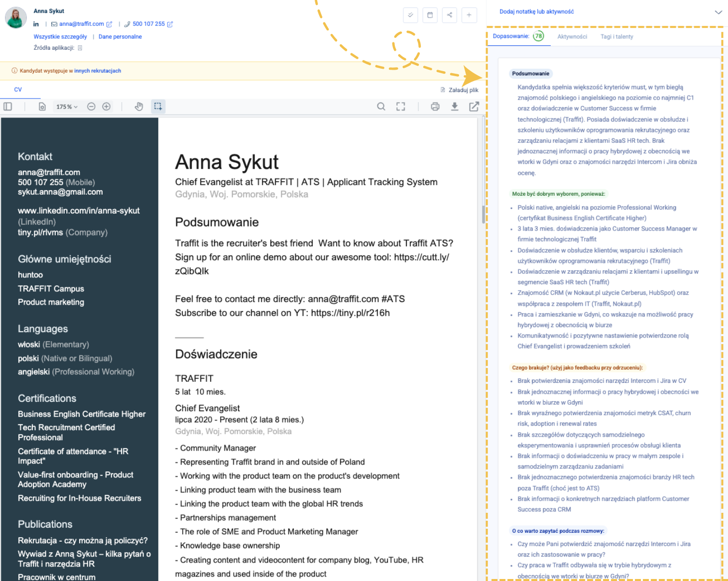Click Załaduj plik to upload a file
728x581 pixels.
pos(460,90)
